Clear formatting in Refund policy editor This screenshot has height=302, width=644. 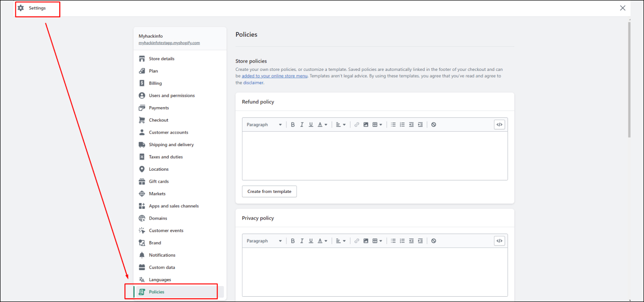click(434, 124)
